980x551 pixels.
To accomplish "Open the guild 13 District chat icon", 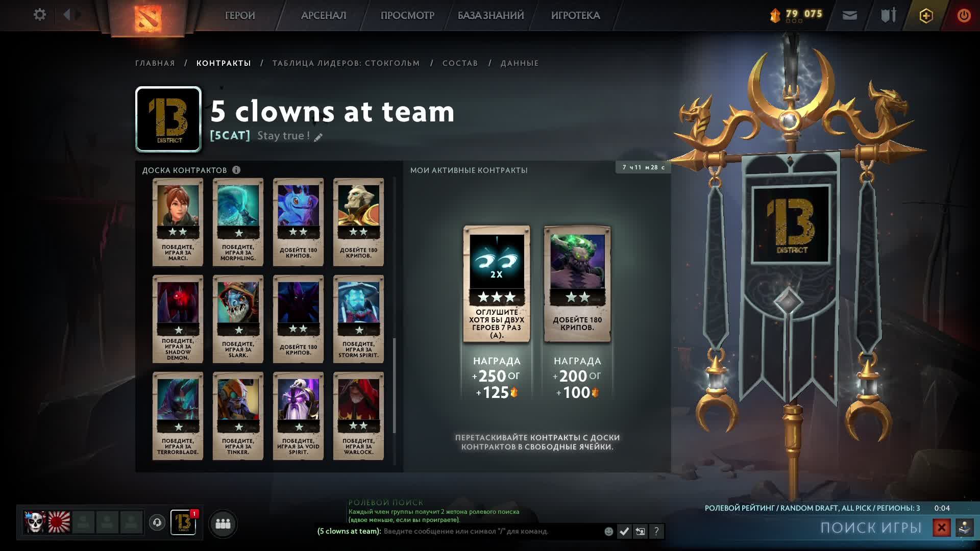I will click(183, 522).
